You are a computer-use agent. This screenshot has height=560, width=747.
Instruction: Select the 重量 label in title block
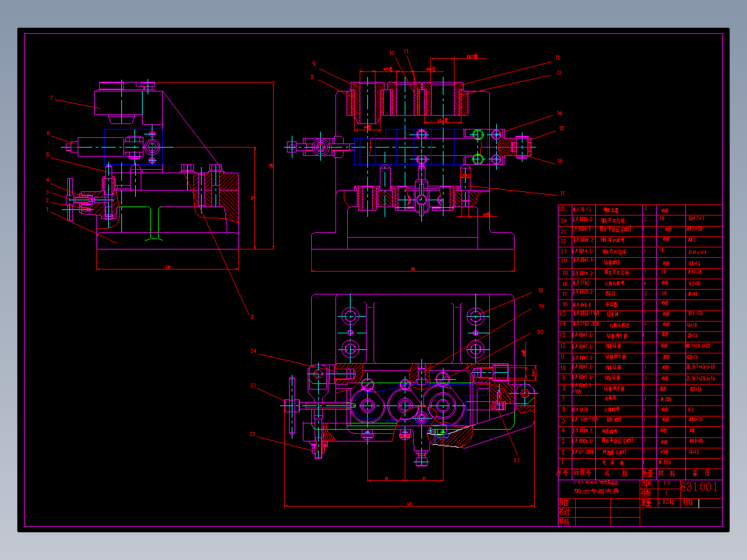(646, 502)
